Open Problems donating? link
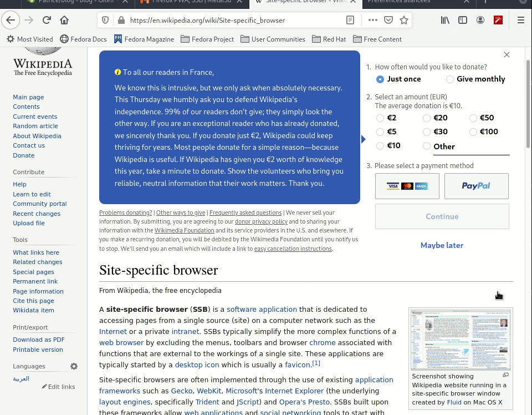This screenshot has height=415, width=532. coord(126,212)
